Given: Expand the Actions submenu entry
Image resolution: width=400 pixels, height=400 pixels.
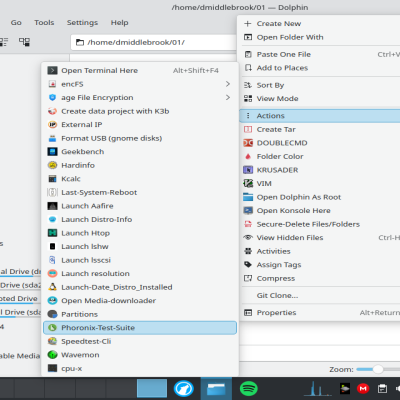Looking at the screenshot, I should 320,116.
